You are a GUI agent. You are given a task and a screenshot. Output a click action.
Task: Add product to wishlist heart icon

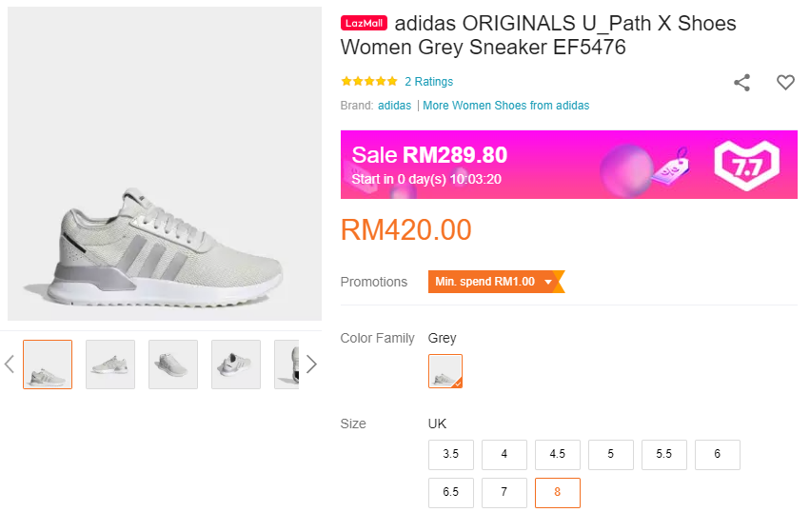click(x=785, y=83)
